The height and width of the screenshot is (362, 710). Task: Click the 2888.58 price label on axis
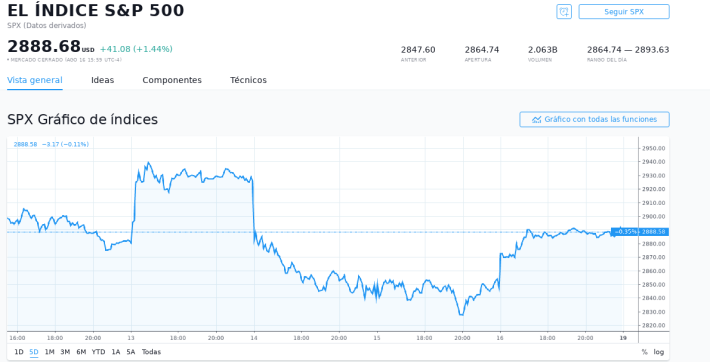[x=654, y=232]
